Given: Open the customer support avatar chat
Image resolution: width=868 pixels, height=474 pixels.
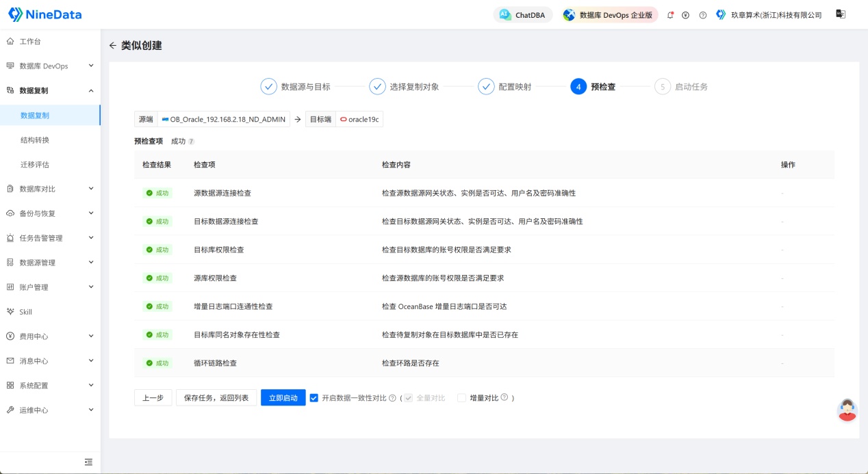Looking at the screenshot, I should (x=847, y=410).
